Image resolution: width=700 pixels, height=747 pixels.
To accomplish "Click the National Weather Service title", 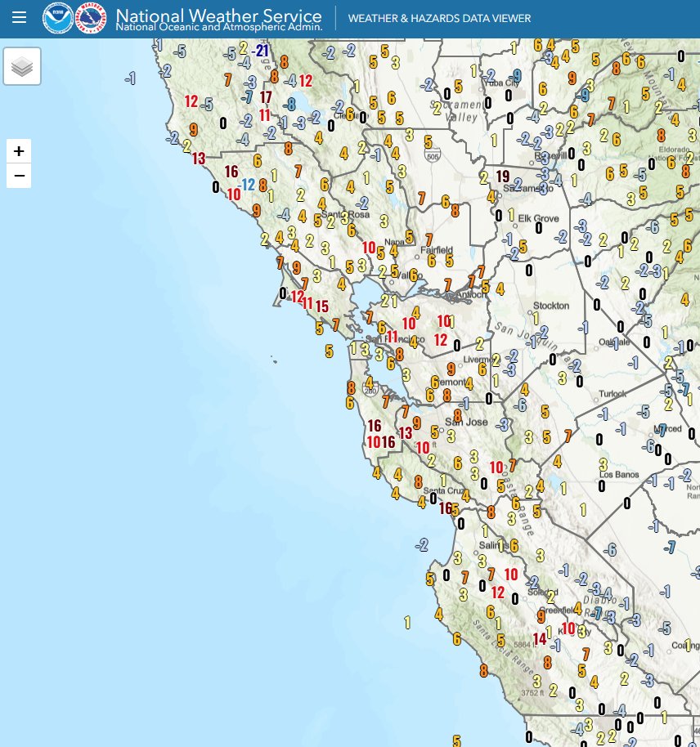I will click(218, 15).
